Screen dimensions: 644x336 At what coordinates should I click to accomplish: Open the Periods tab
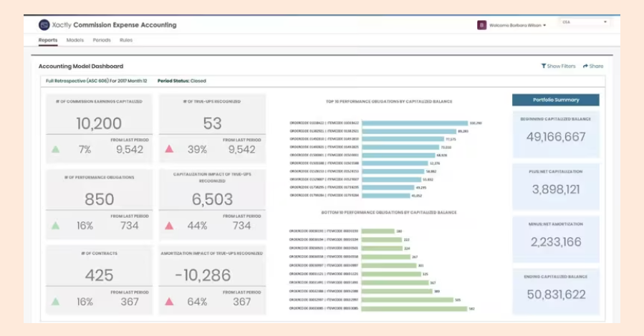click(102, 40)
